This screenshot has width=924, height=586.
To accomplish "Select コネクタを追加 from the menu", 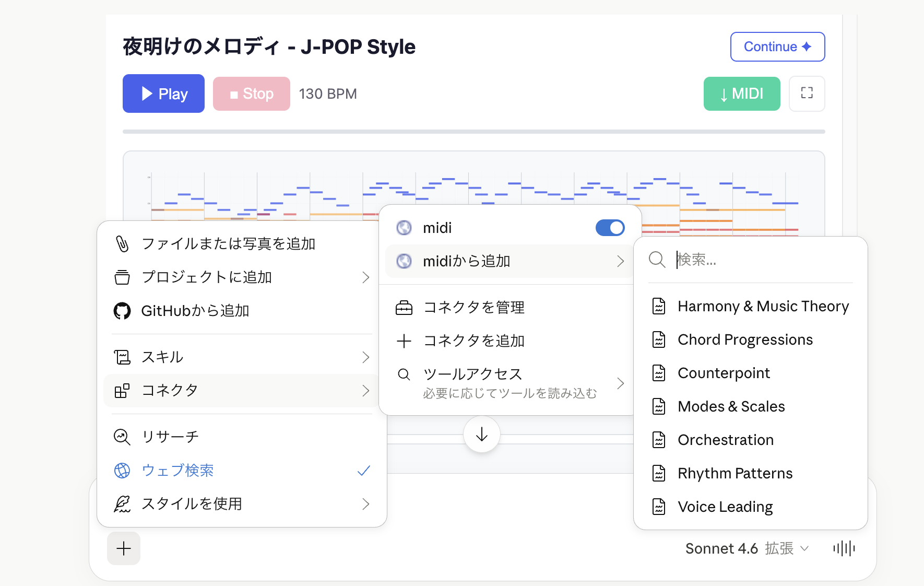I will point(474,341).
